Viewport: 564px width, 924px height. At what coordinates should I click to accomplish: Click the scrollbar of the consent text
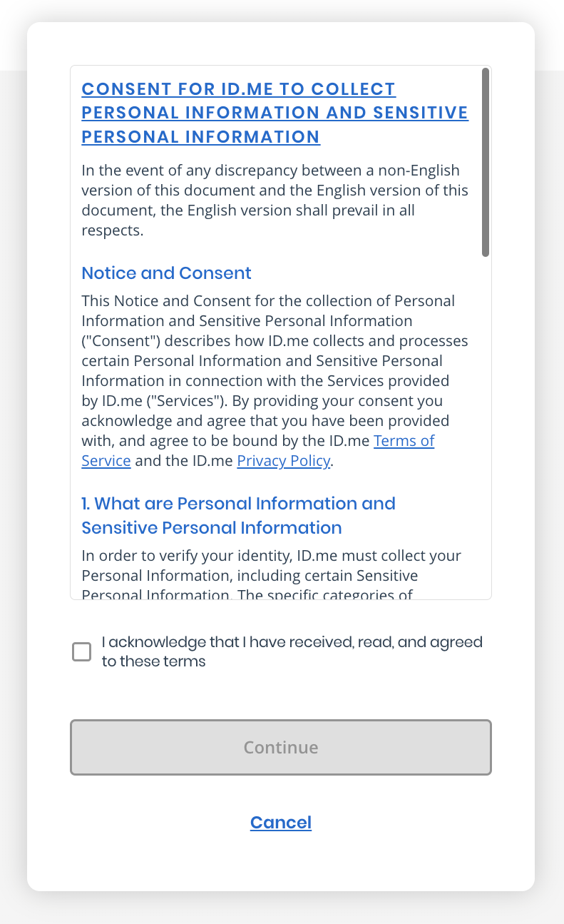pos(487,161)
